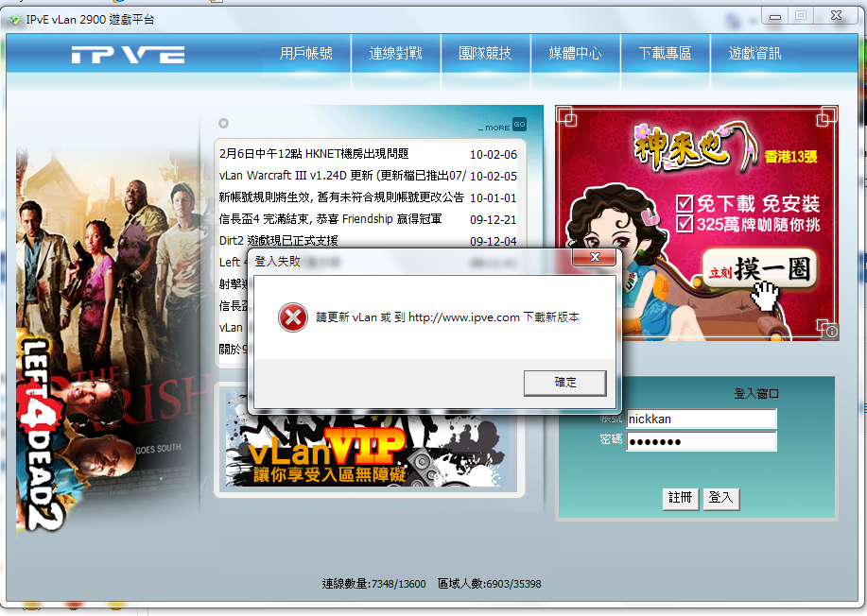Click the green GO icon next to MORE
Viewport: 867px width, 616px height.
519,125
